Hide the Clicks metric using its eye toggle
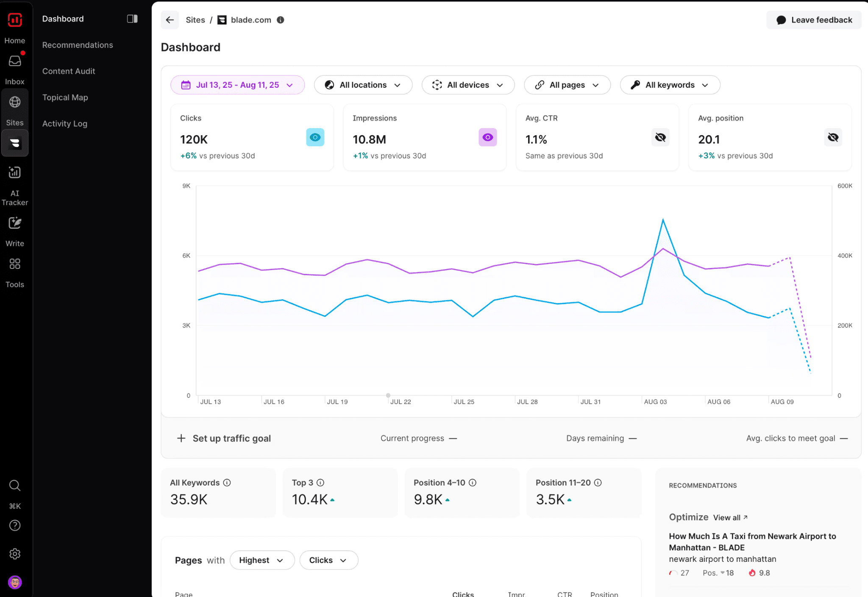The image size is (868, 597). [x=315, y=137]
